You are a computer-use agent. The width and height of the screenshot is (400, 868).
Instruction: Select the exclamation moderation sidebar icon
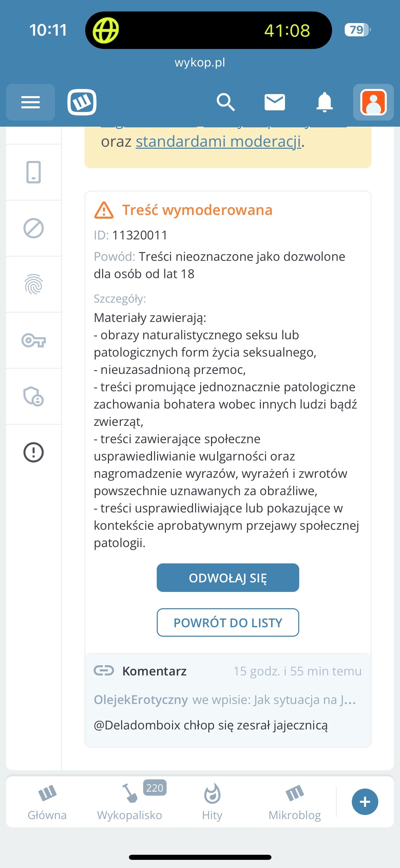34,452
